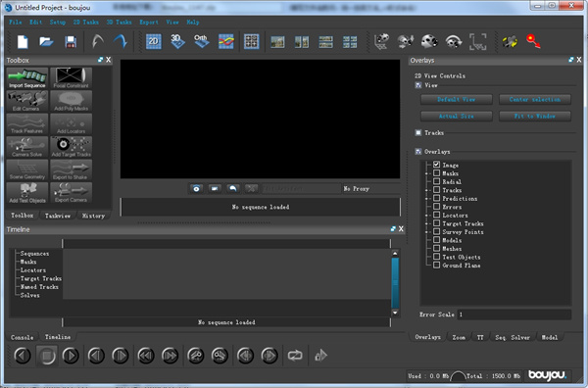This screenshot has height=388, width=588.
Task: Click Export Camera in the Toolbox
Action: (x=71, y=193)
